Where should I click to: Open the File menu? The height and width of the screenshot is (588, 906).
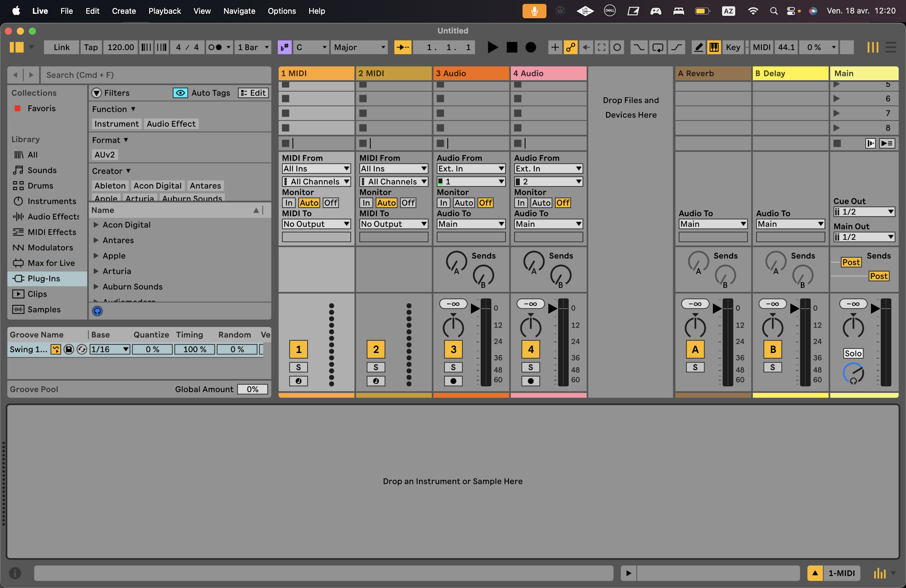67,11
